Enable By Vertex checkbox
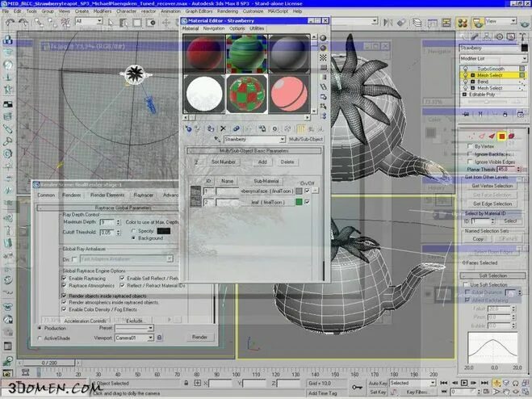The width and height of the screenshot is (532, 399). [x=470, y=146]
